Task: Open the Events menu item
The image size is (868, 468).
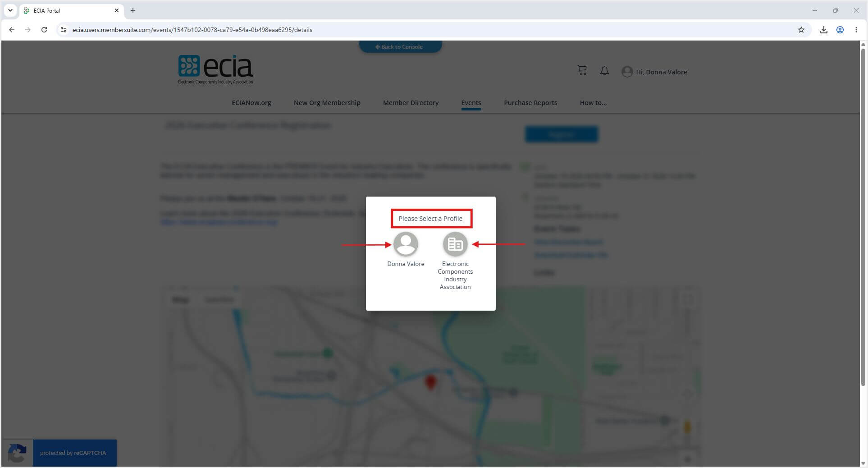Action: point(471,103)
